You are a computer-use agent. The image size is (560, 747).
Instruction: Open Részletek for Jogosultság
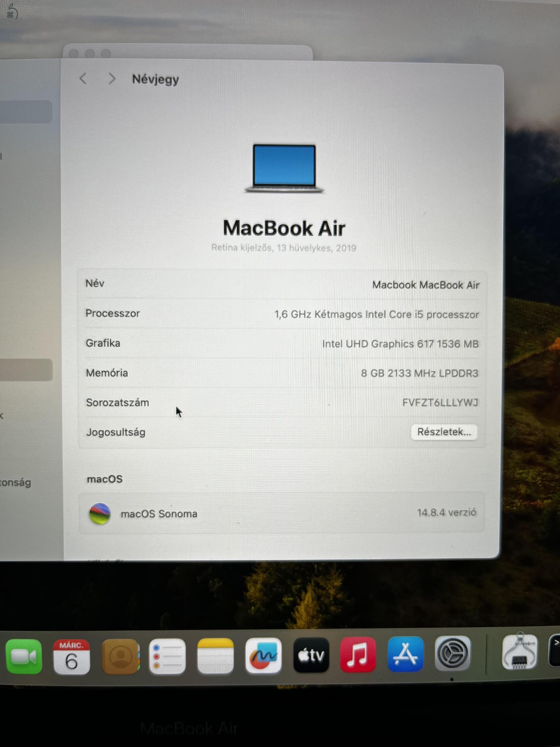pos(444,432)
